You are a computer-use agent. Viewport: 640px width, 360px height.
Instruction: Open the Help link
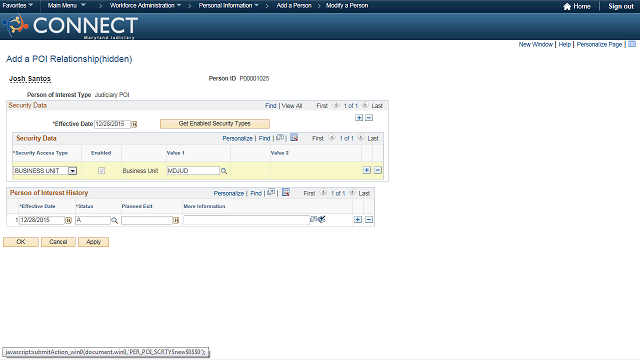(x=564, y=44)
